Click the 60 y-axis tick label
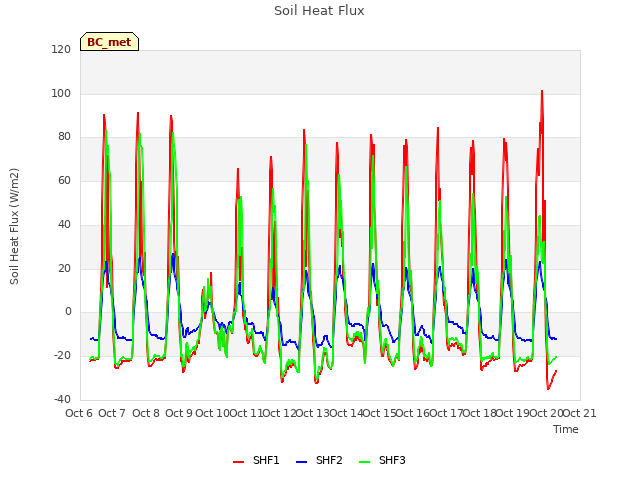Screen dimensions: 640x480 click(x=64, y=181)
